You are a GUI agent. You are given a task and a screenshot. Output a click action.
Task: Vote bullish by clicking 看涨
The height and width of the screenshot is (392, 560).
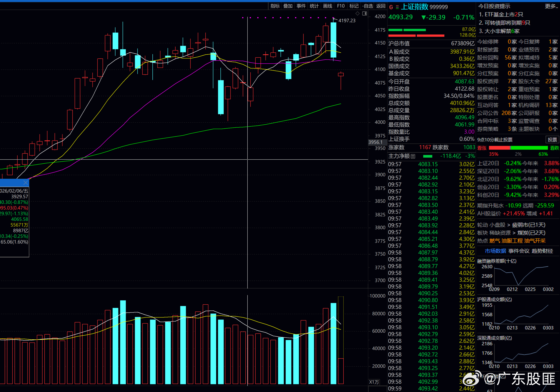(482, 148)
